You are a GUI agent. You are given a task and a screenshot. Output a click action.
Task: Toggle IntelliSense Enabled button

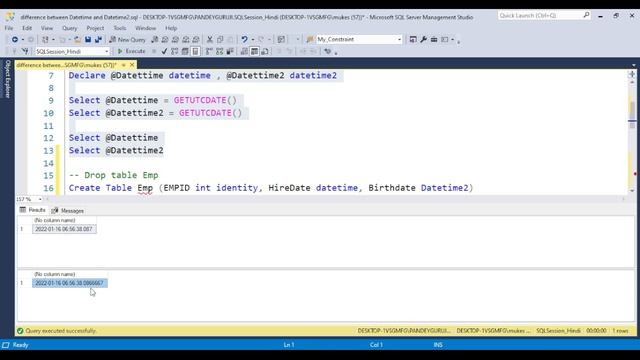pos(196,51)
